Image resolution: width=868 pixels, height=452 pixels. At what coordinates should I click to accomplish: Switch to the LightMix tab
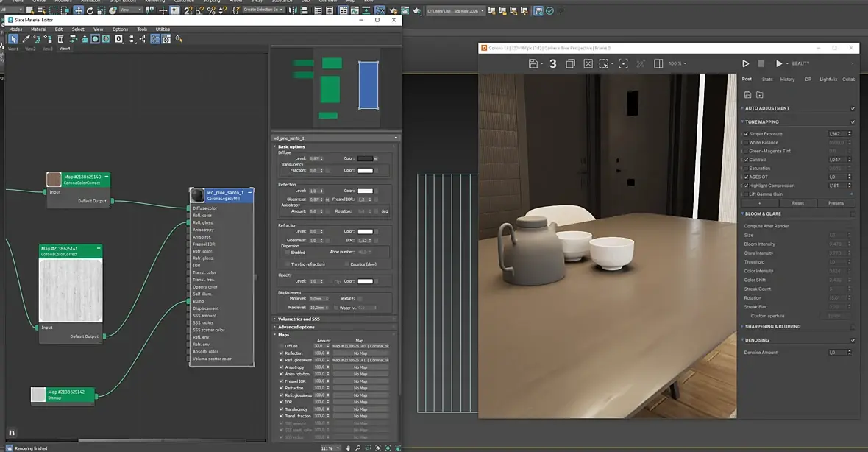(828, 79)
